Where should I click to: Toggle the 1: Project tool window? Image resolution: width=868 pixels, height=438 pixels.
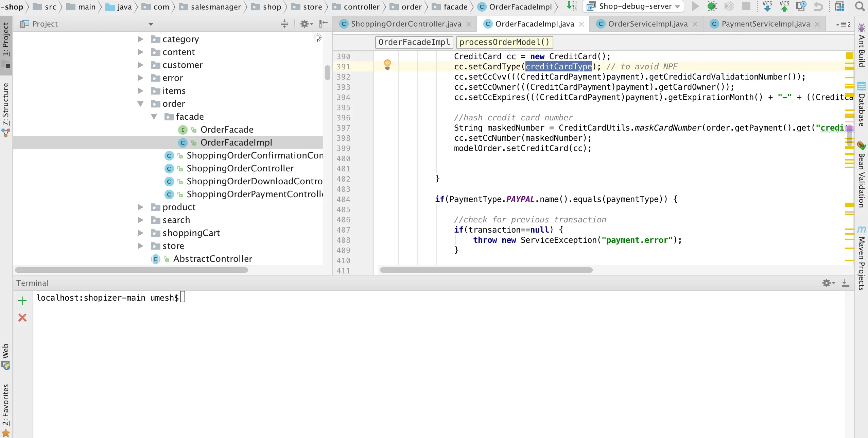click(x=6, y=45)
